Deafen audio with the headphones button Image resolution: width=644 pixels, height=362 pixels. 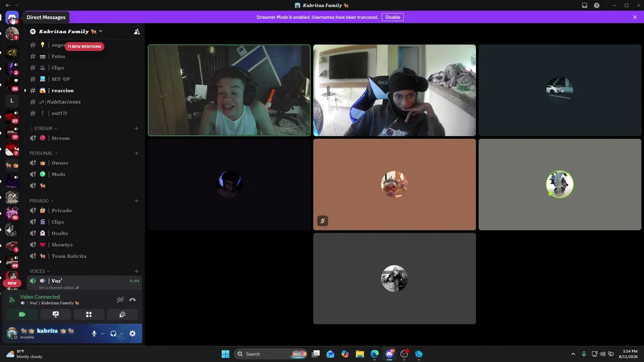pyautogui.click(x=113, y=333)
